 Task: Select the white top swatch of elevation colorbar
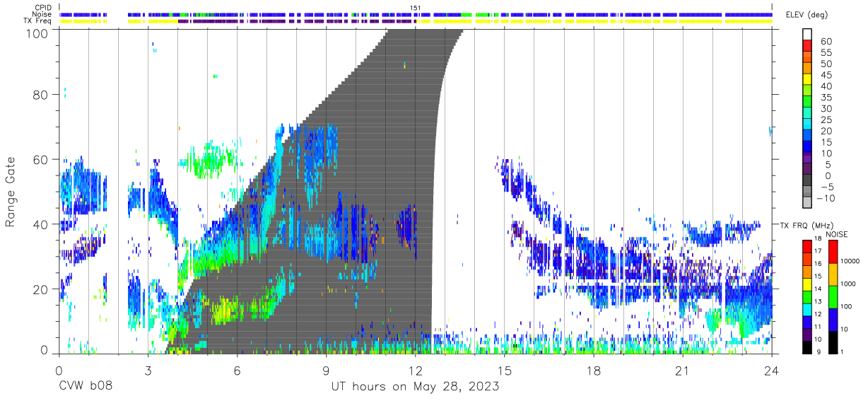(807, 33)
